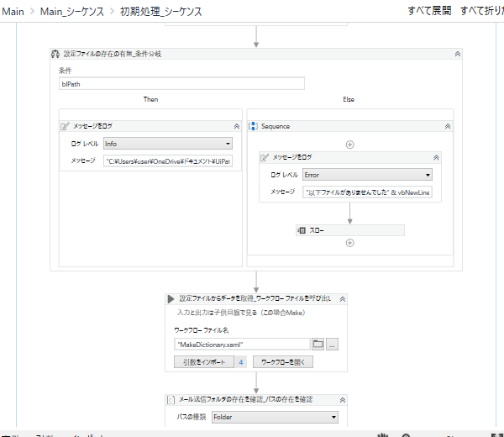Screen dimensions: 504x437
Task: Click the Error log message pencil icon
Action: click(x=265, y=157)
